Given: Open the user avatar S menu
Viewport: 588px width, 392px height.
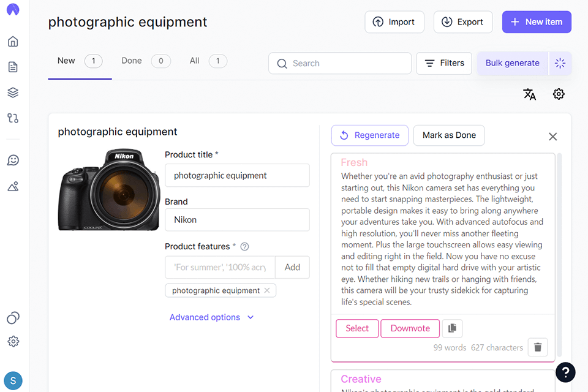Looking at the screenshot, I should (x=13, y=381).
